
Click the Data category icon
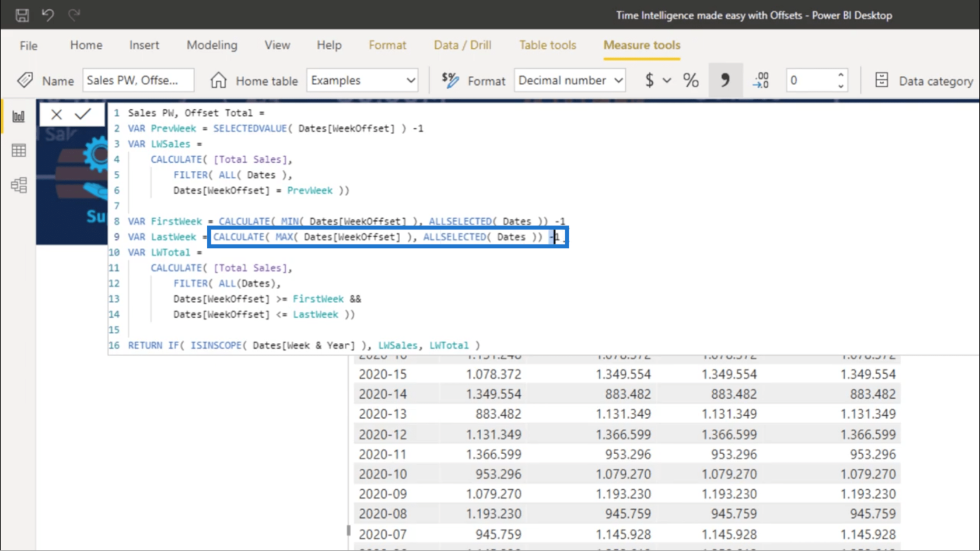[x=881, y=80]
